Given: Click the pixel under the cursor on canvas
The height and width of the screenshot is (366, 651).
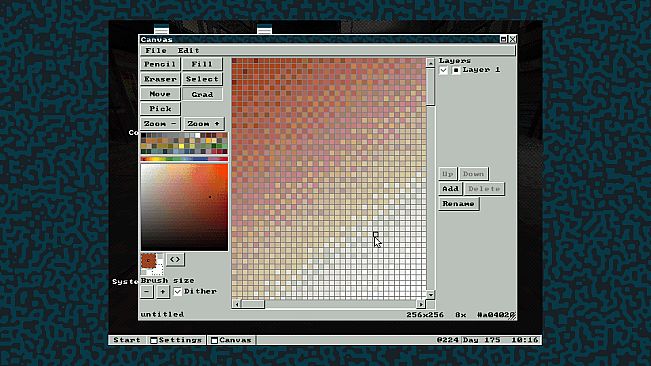Looking at the screenshot, I should tap(376, 234).
